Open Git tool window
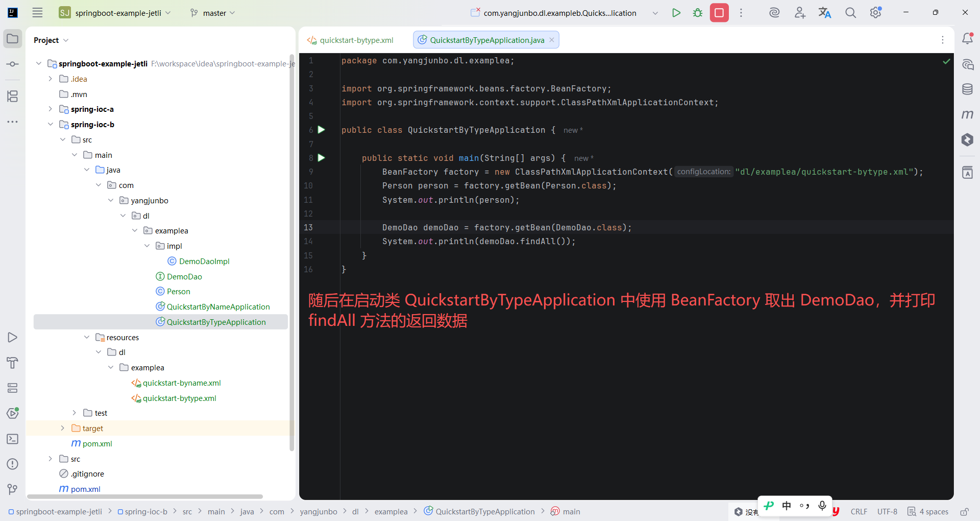 coord(13,489)
